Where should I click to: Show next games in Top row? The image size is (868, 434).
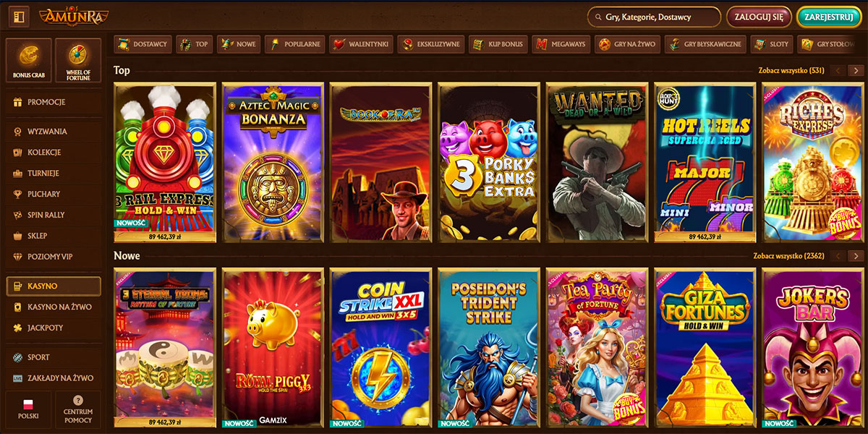(x=856, y=71)
